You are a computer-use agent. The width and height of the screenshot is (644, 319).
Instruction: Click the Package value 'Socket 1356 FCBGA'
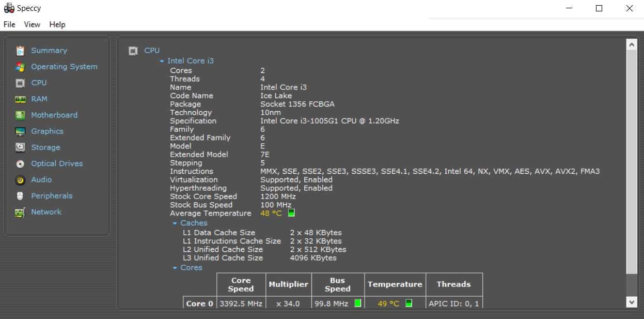(x=297, y=104)
